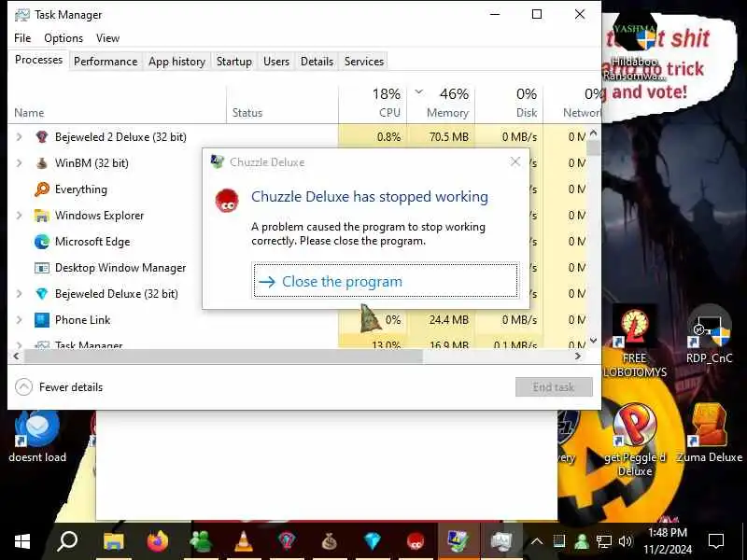Show hidden system tray icons
Image resolution: width=747 pixels, height=560 pixels.
coord(537,541)
